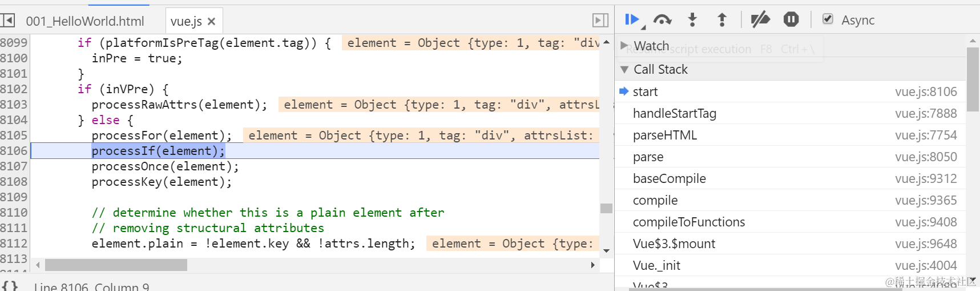Set breakpoint on line number 8105
This screenshot has width=980, height=291.
(14, 135)
